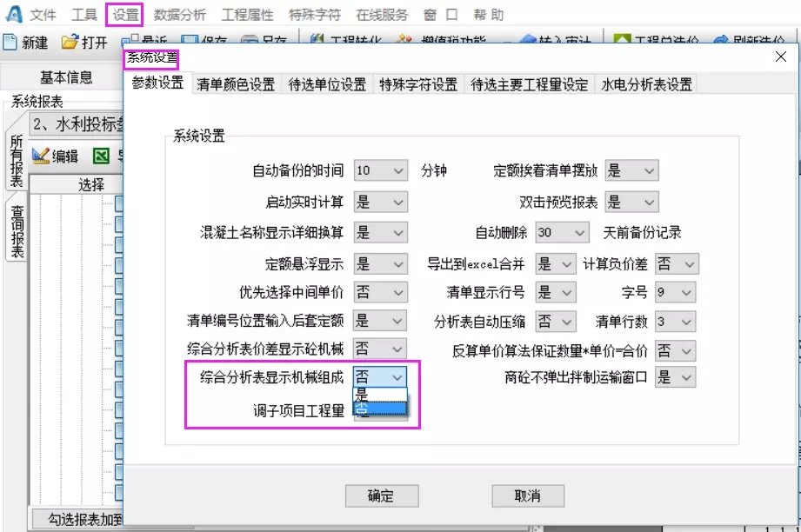Open the 水电分析表设置 tab
This screenshot has height=532, width=801.
click(x=646, y=84)
